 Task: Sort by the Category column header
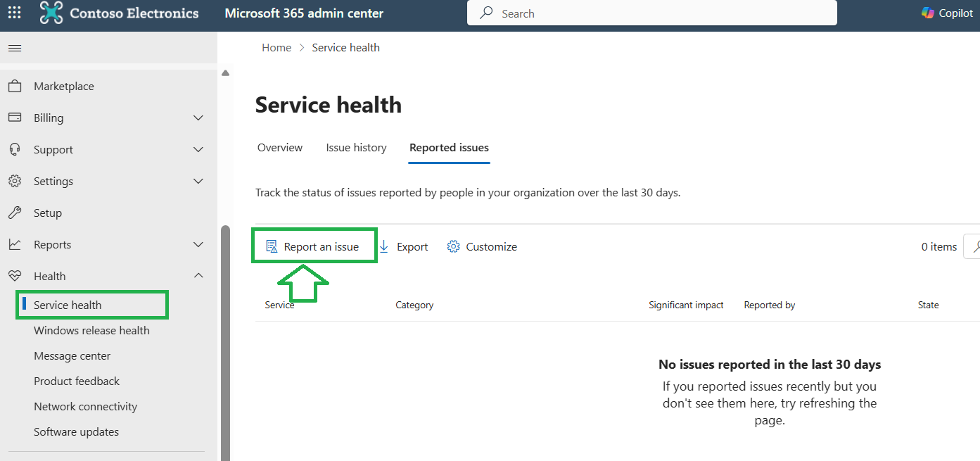click(414, 305)
